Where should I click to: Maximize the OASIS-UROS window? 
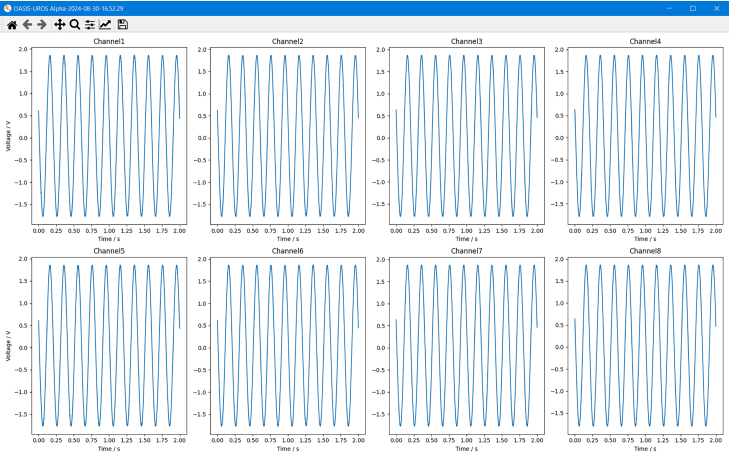tap(693, 8)
